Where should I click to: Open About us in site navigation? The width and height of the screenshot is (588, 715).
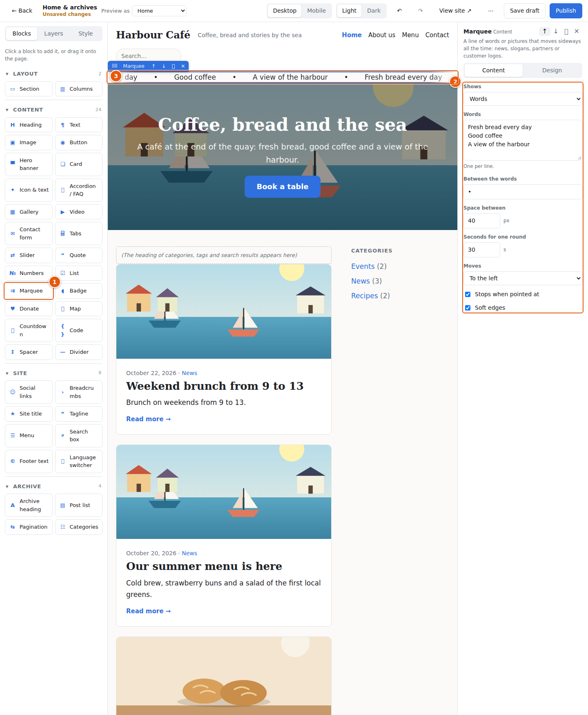(x=382, y=35)
